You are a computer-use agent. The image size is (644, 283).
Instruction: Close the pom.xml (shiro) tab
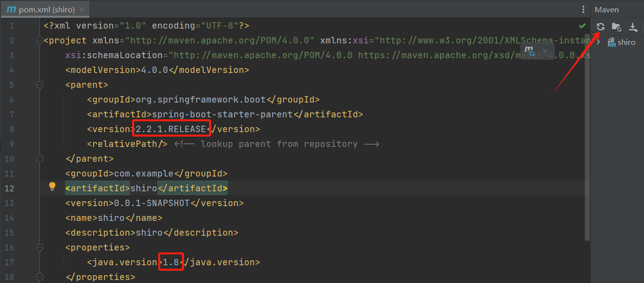tap(81, 9)
